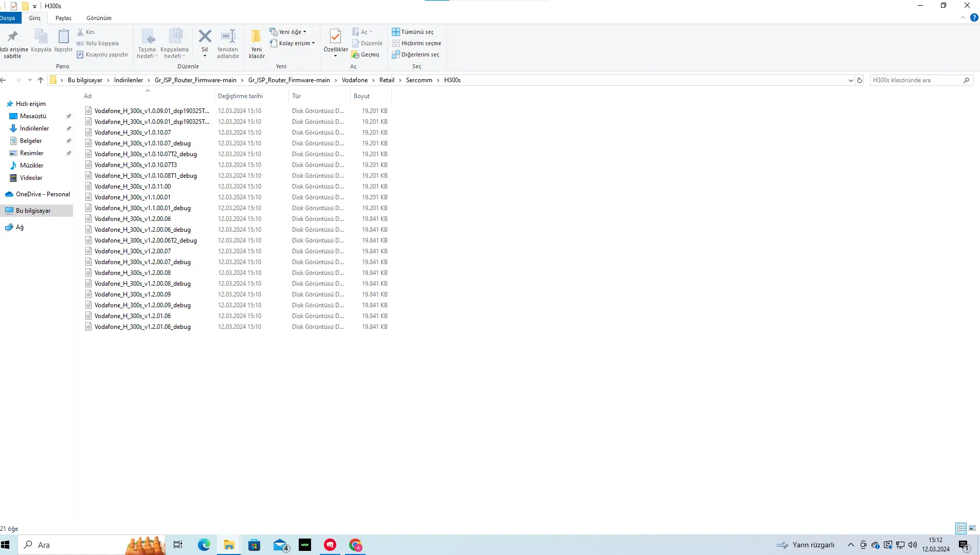Select Hızlı erişim in navigation pane
980x555 pixels.
(31, 104)
